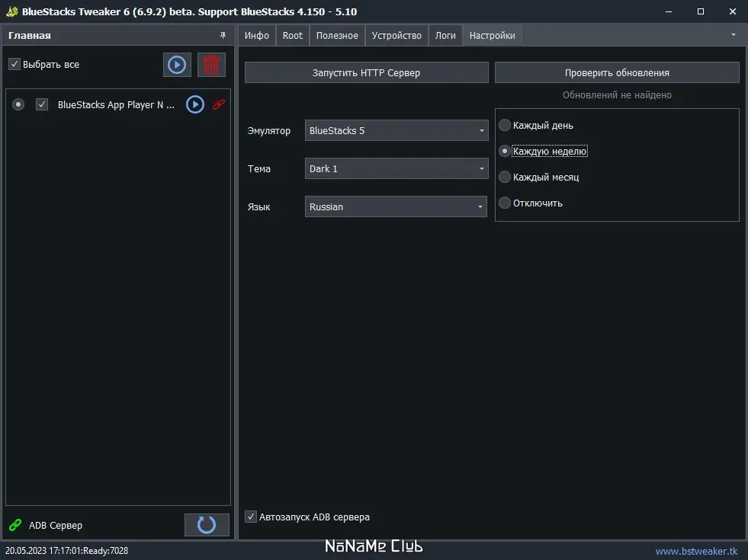
Task: Click the Главная panel header
Action: [x=117, y=35]
